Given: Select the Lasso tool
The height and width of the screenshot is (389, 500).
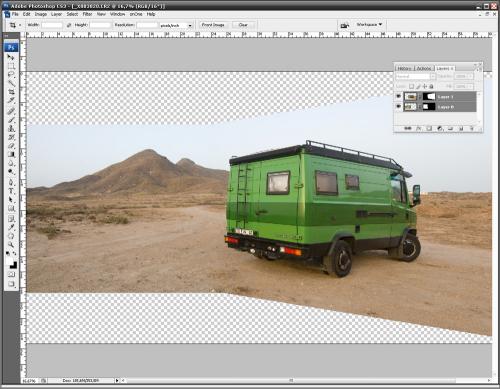Looking at the screenshot, I should 11,75.
